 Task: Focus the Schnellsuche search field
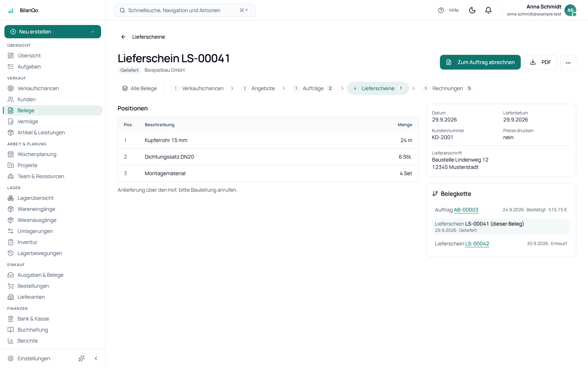pyautogui.click(x=185, y=10)
